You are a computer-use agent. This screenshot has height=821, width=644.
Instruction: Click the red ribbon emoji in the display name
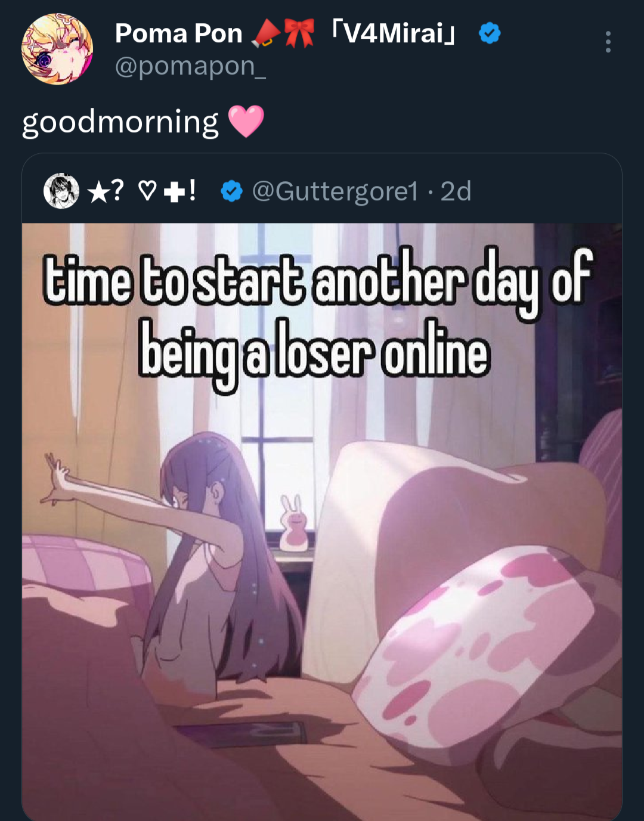[x=299, y=33]
